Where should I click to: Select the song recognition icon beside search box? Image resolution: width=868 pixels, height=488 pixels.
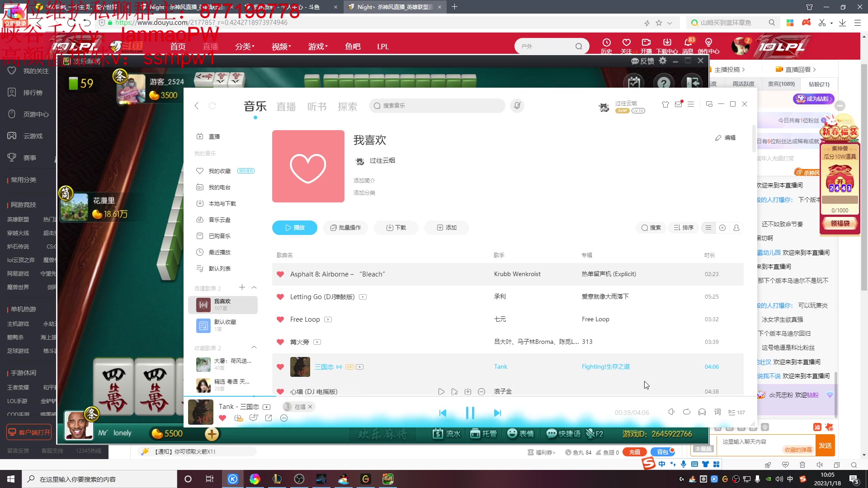517,105
